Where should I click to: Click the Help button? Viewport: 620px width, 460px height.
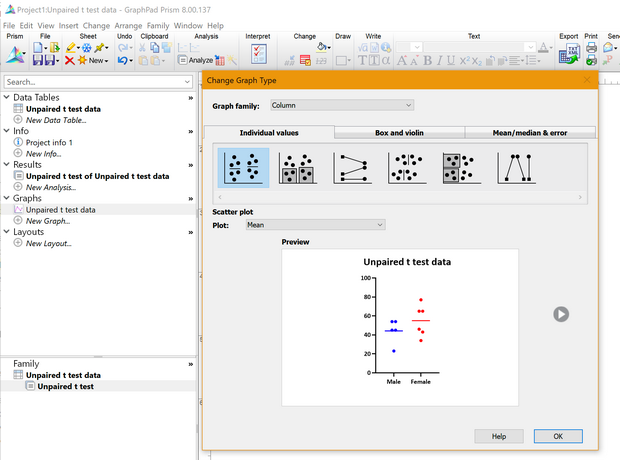click(x=498, y=436)
